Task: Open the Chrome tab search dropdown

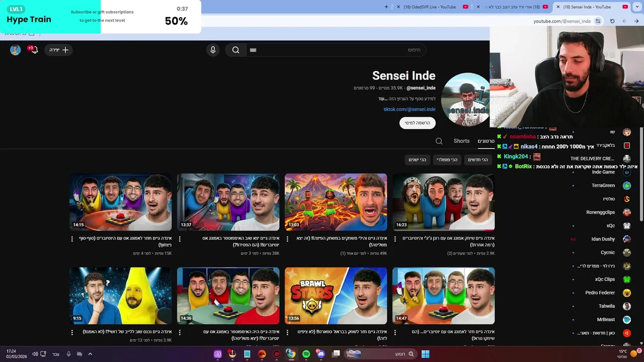Action: (x=637, y=7)
